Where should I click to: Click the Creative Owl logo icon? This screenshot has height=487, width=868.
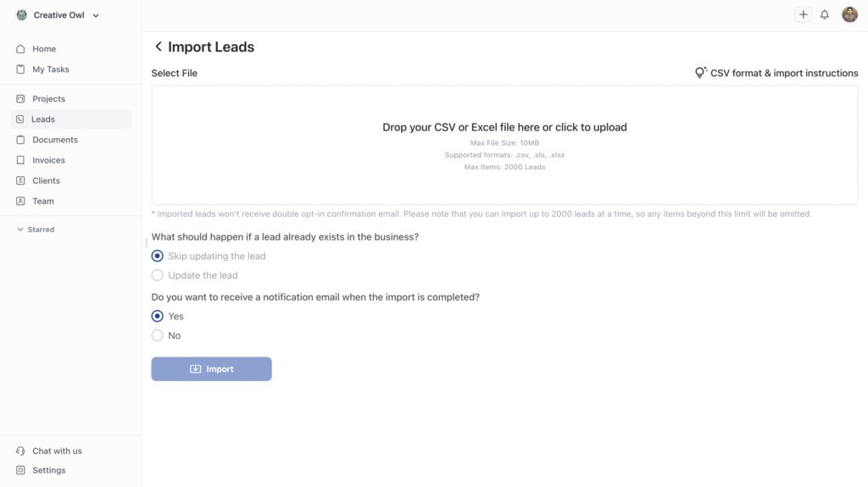(22, 15)
